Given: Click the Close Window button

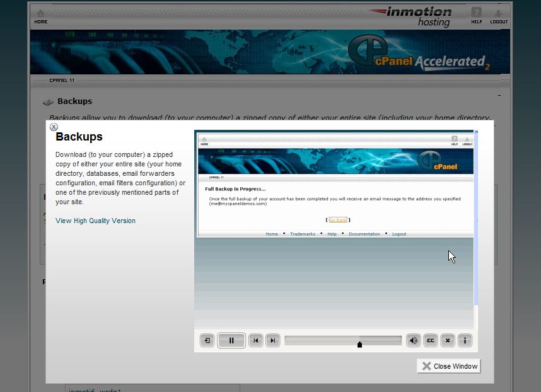Looking at the screenshot, I should [448, 366].
